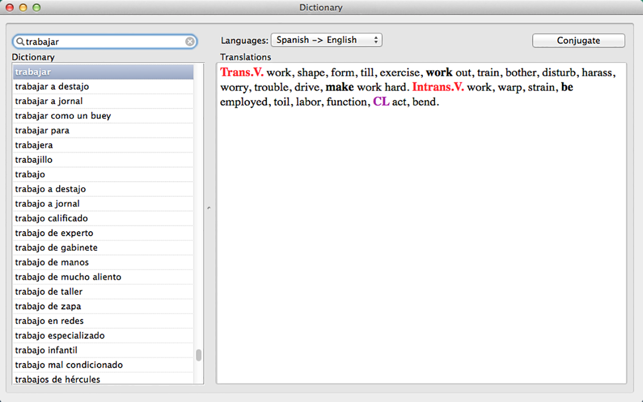This screenshot has width=643, height=402.
Task: Click the word 'employed' in the translation text
Action: (244, 102)
